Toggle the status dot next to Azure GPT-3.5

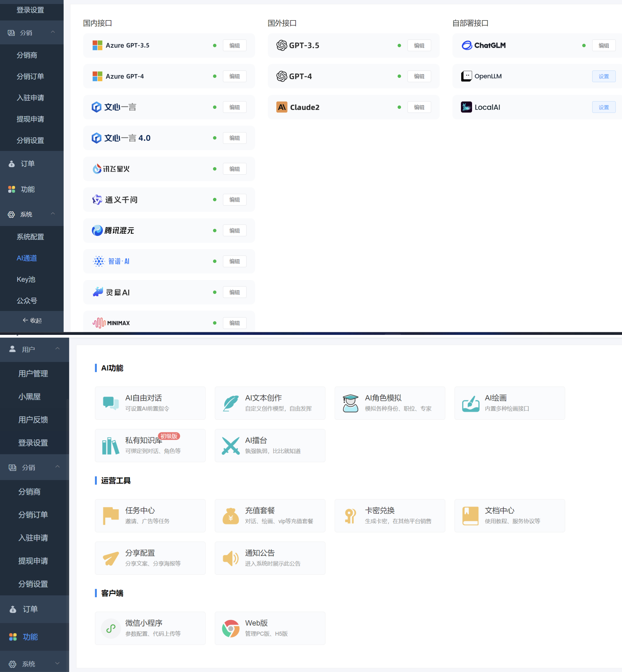pos(214,45)
